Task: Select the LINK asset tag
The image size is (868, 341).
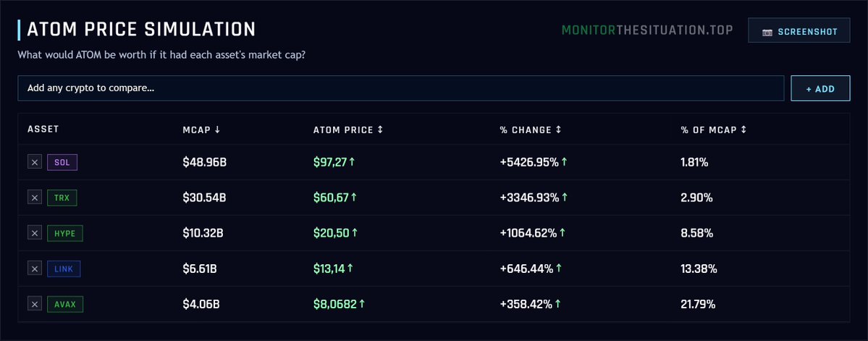Action: click(64, 269)
